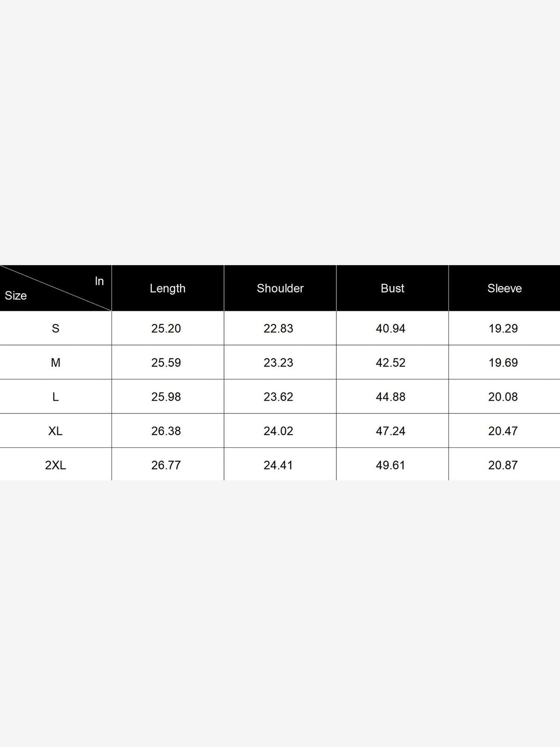Click length value 26.77 for size 2XL
Viewport: 560px width, 747px height.
tap(166, 465)
